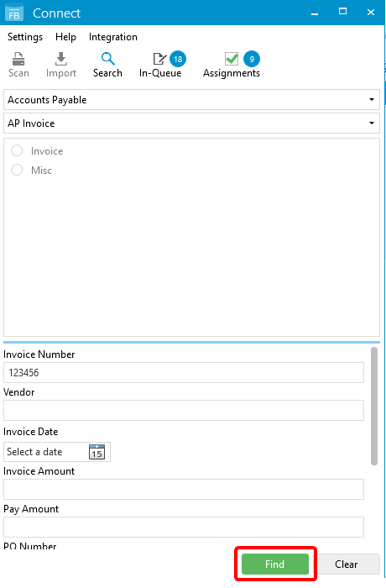Click the Clear button
The image size is (386, 588).
click(x=346, y=564)
